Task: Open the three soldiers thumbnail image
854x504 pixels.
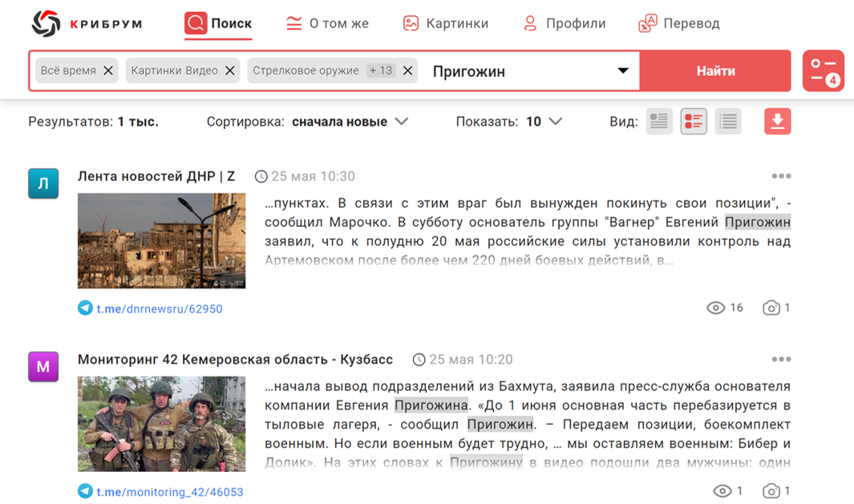Action: tap(161, 424)
